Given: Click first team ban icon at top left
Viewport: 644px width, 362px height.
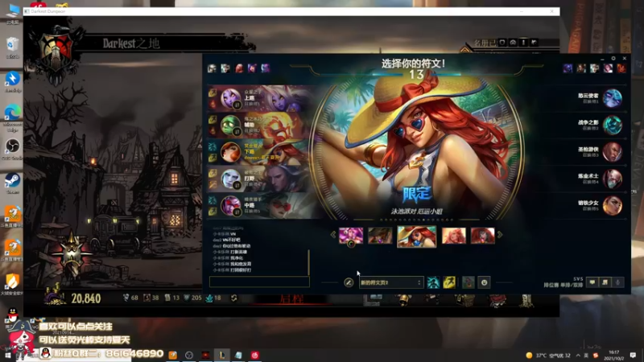Looking at the screenshot, I should 212,68.
